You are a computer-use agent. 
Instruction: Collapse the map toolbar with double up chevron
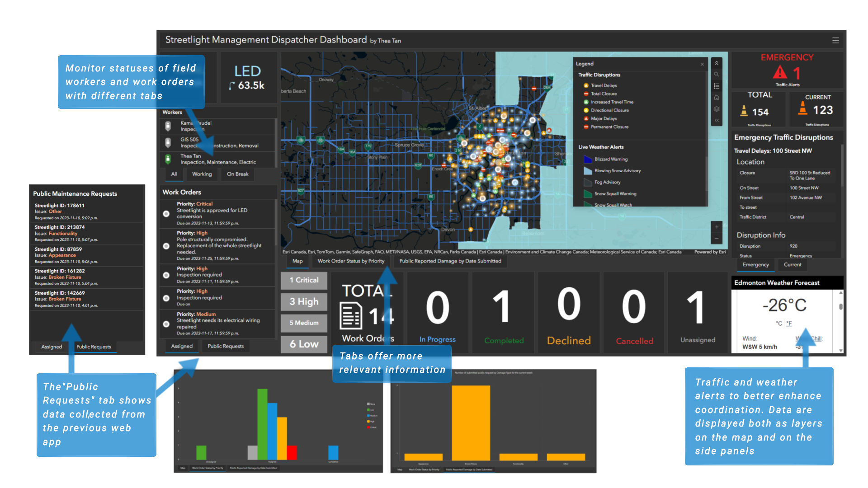coord(717,63)
